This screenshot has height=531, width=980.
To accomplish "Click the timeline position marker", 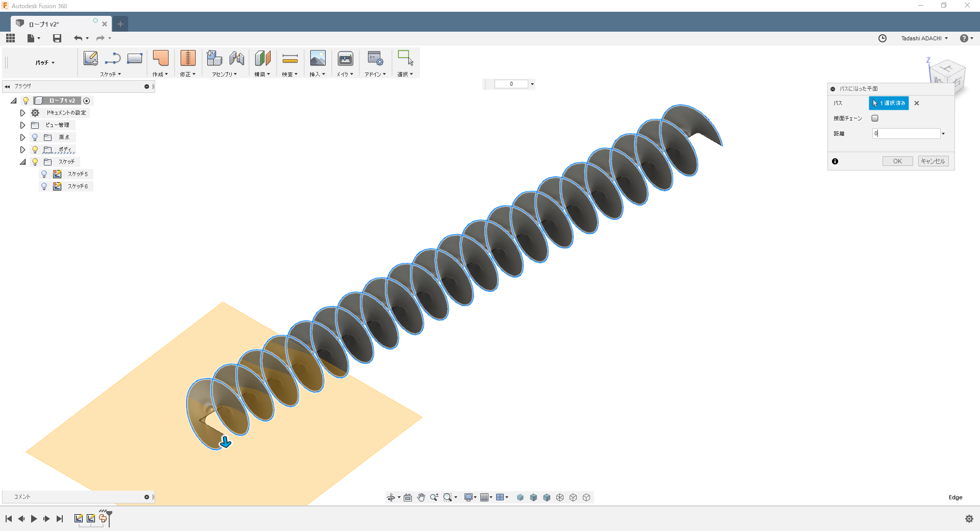I will [x=109, y=518].
